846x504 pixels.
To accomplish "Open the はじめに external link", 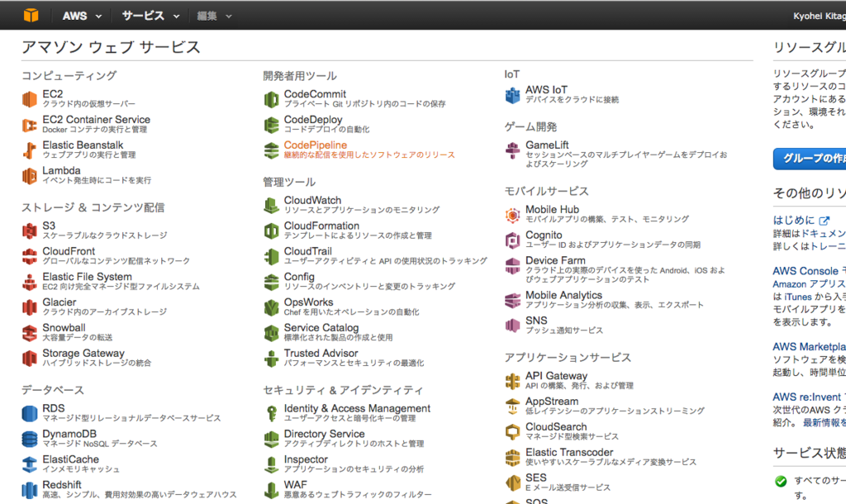I will pos(801,220).
